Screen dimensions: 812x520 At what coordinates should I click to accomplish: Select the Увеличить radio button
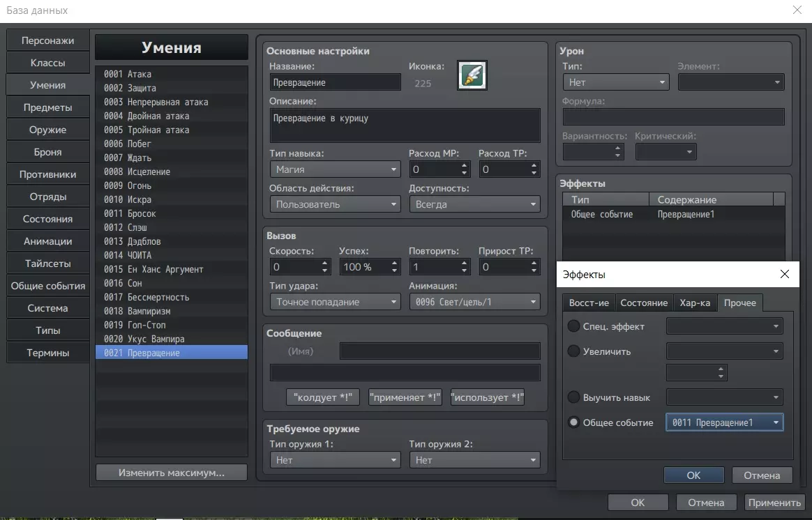[x=573, y=351]
